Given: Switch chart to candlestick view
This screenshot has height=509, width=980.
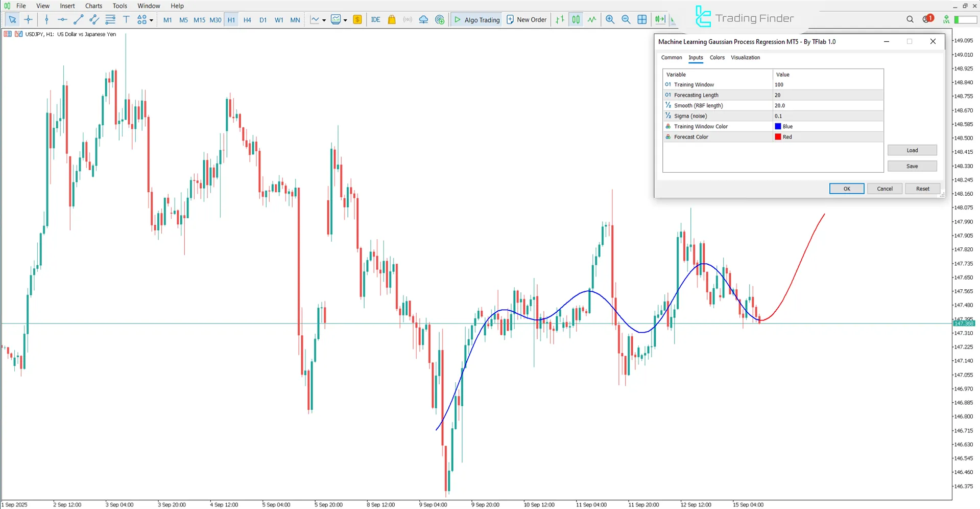Looking at the screenshot, I should point(576,19).
